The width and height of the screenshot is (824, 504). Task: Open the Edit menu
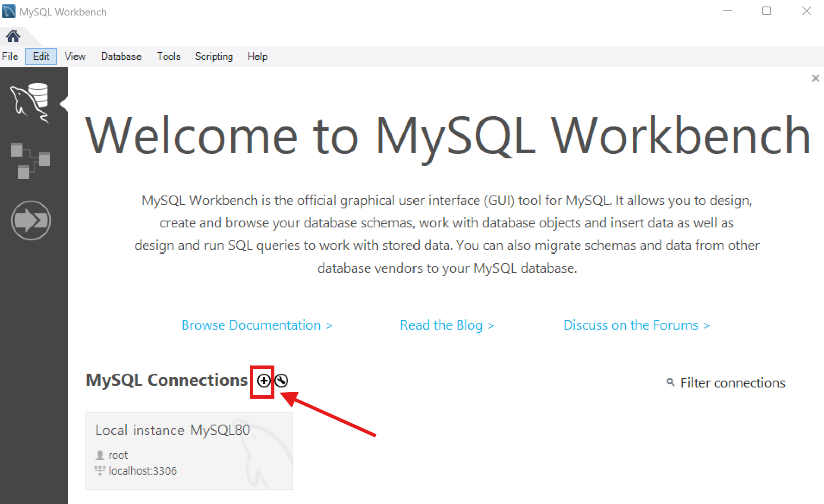[41, 57]
